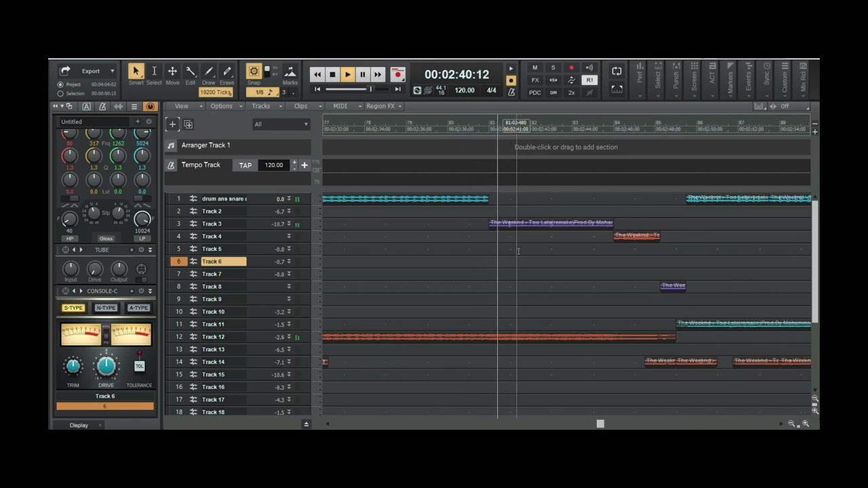Click the LP filter button
This screenshot has height=488, width=868.
(142, 239)
